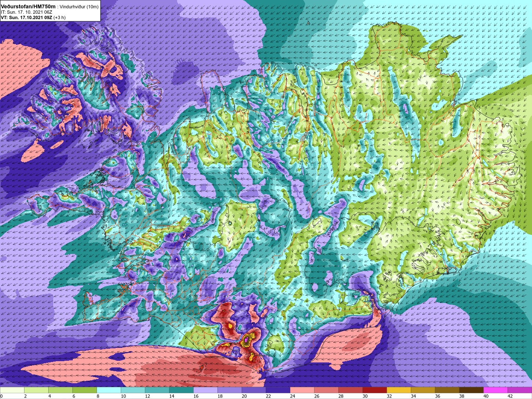Image resolution: width=532 pixels, height=399 pixels.
Task: Select the 12–14 teal legend swatch
Action: (x=157, y=390)
